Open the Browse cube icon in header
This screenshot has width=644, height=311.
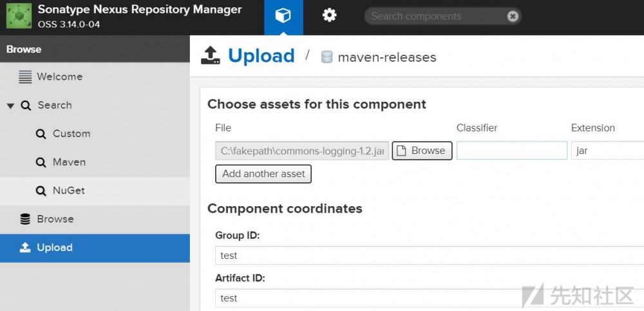pyautogui.click(x=283, y=16)
